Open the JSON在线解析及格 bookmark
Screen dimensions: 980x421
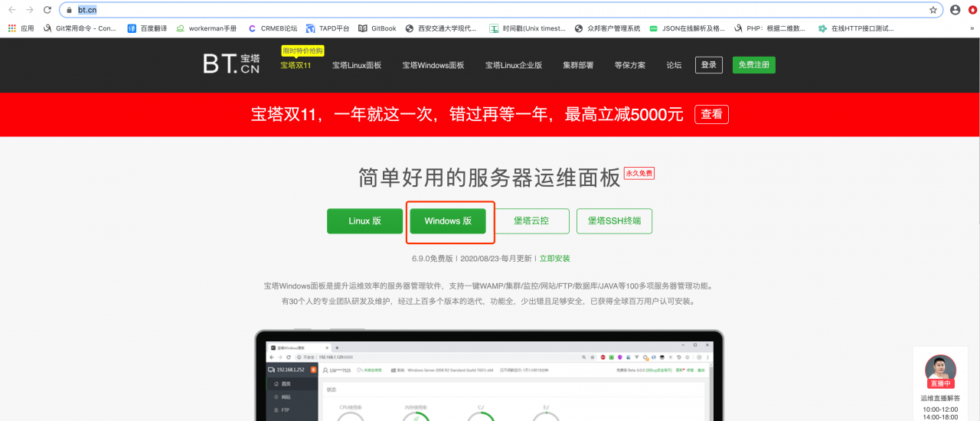click(x=687, y=28)
